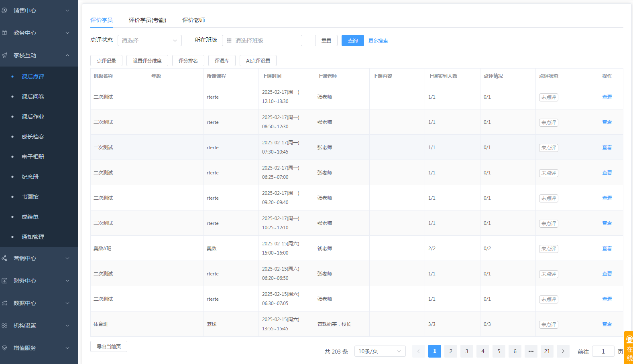Expand the 营销中心 menu chevron
633x364 pixels.
67,258
